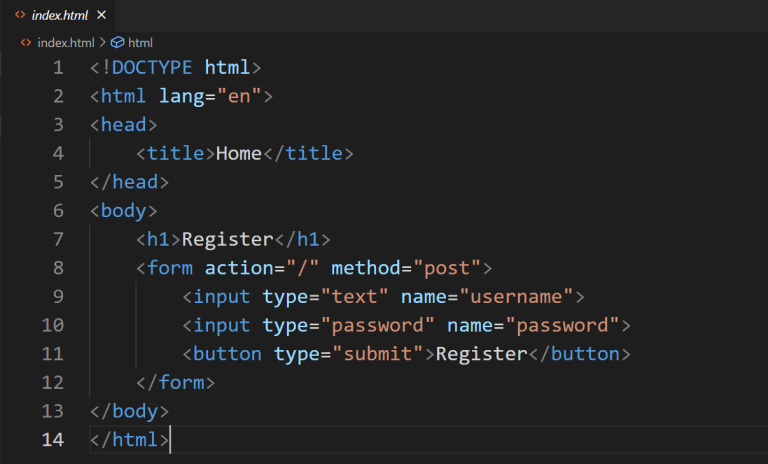Viewport: 768px width, 464px height.
Task: Expand breadcrumb chevron after index.html
Action: [x=102, y=43]
